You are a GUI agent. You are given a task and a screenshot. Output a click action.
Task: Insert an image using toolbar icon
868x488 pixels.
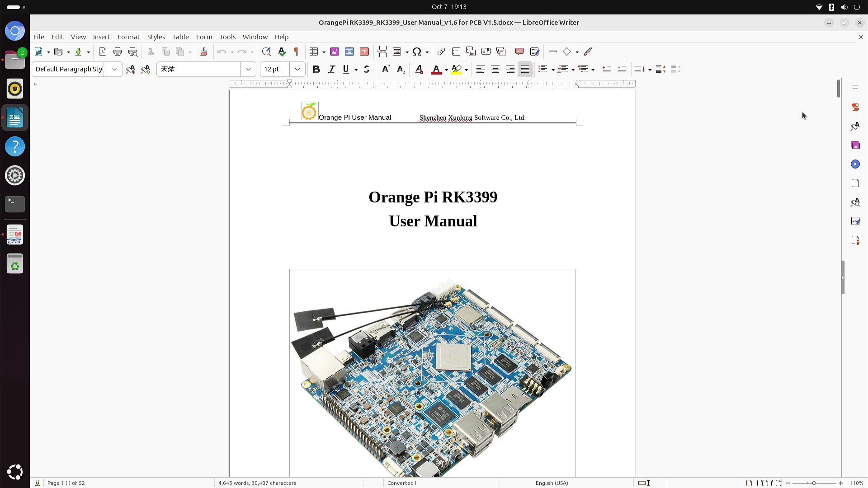[335, 52]
